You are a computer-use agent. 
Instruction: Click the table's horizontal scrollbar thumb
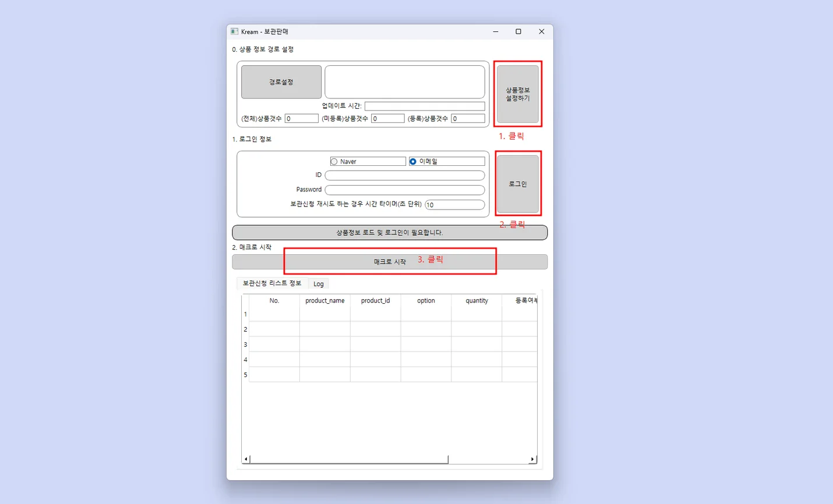349,459
